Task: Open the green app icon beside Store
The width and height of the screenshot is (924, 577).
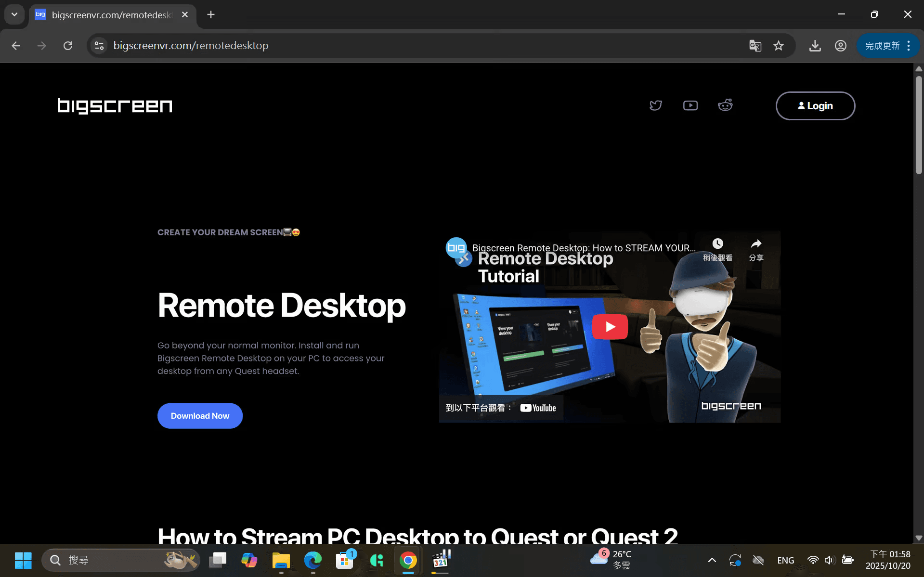Action: click(377, 560)
